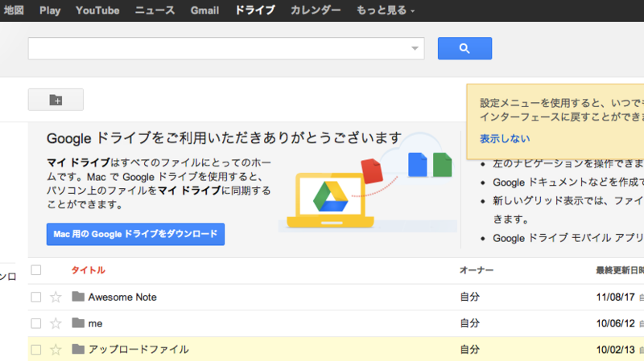Click Mac 用の Google ドライブをダウンロード button

135,234
